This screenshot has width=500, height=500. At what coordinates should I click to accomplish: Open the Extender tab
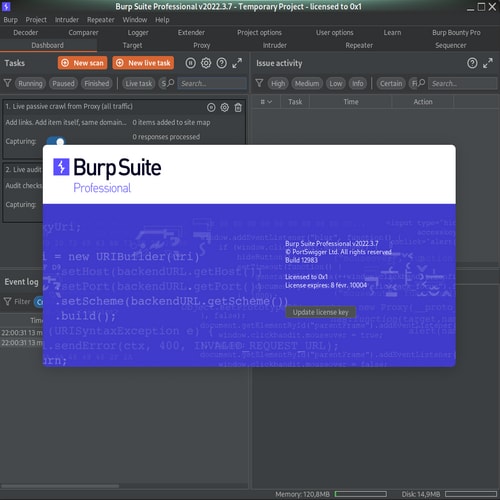tap(191, 32)
